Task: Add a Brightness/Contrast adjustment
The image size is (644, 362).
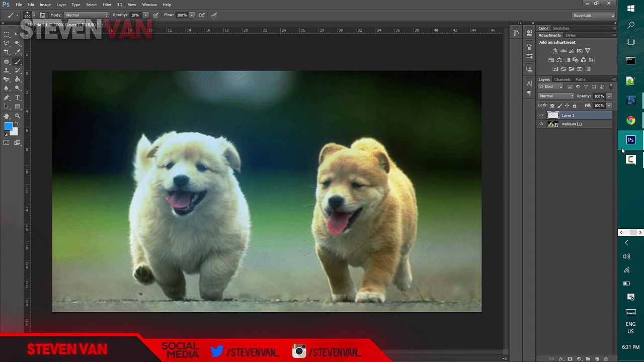Action: click(555, 51)
